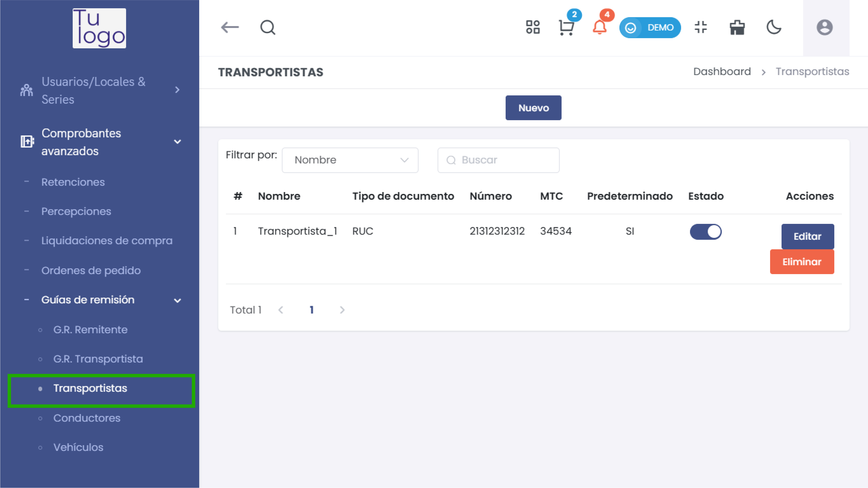Open the Nombre filter dropdown

[x=349, y=160]
